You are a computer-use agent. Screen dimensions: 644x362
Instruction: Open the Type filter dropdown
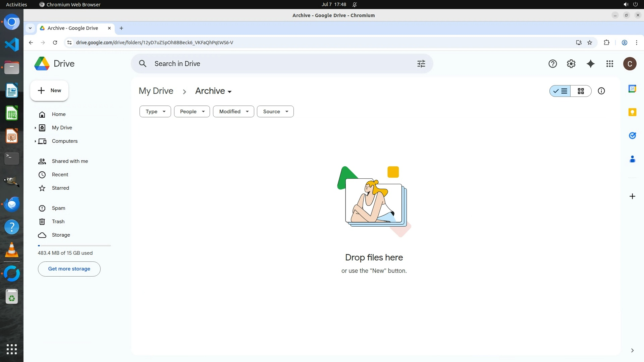point(155,112)
